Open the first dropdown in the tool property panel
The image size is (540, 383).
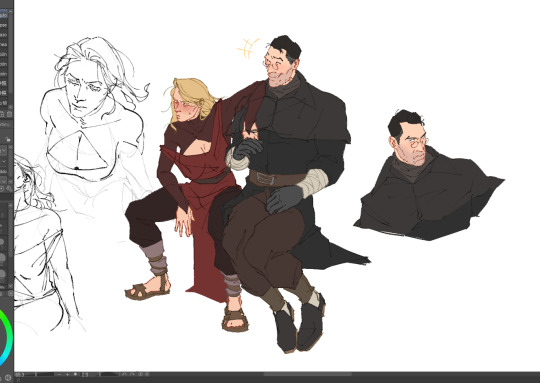click(4, 151)
